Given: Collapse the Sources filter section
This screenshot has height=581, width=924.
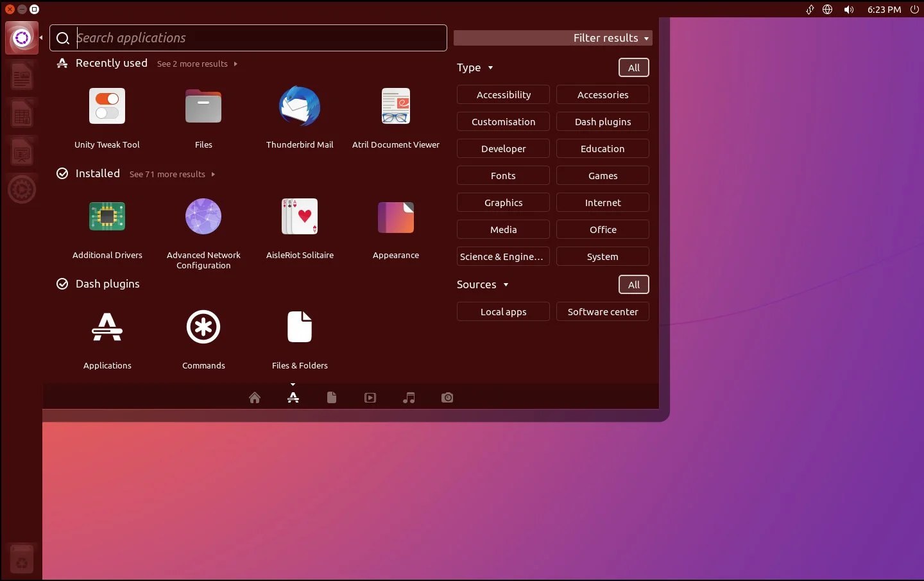Looking at the screenshot, I should (x=483, y=284).
